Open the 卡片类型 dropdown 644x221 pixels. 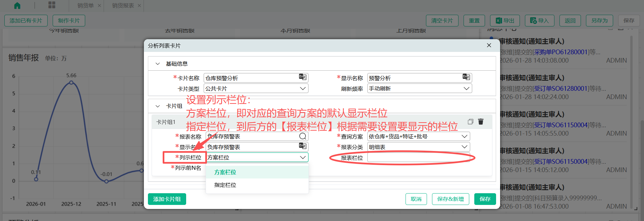point(302,88)
